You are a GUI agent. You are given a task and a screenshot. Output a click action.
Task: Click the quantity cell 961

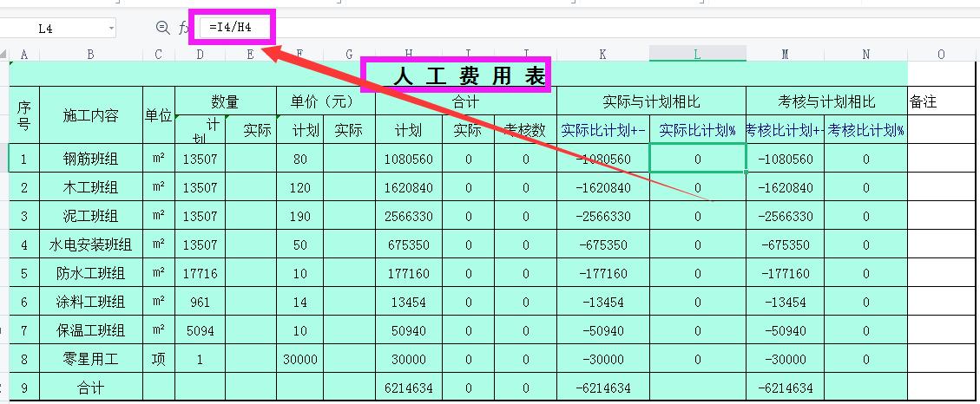point(200,302)
